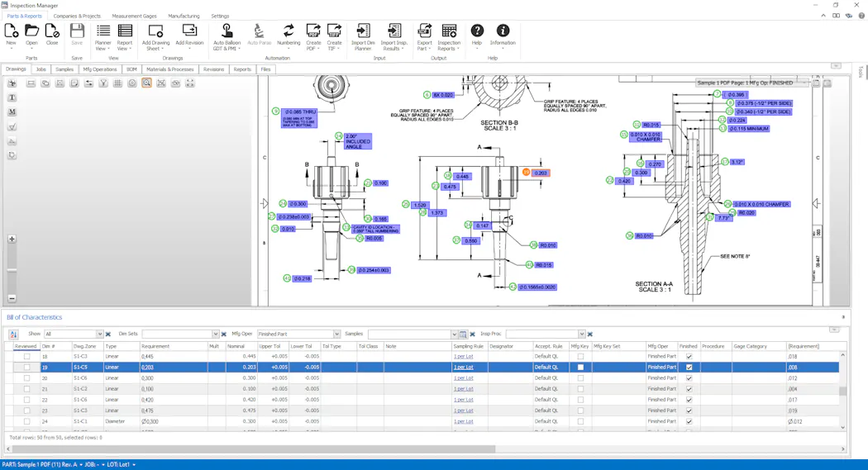The width and height of the screenshot is (868, 470).
Task: Uncheck Finished box for dimension 23
Action: click(689, 411)
